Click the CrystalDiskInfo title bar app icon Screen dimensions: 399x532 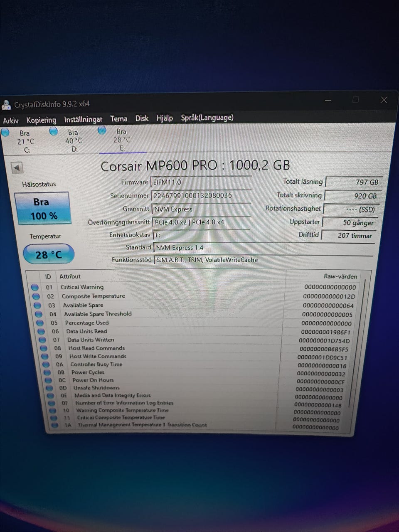click(x=6, y=105)
